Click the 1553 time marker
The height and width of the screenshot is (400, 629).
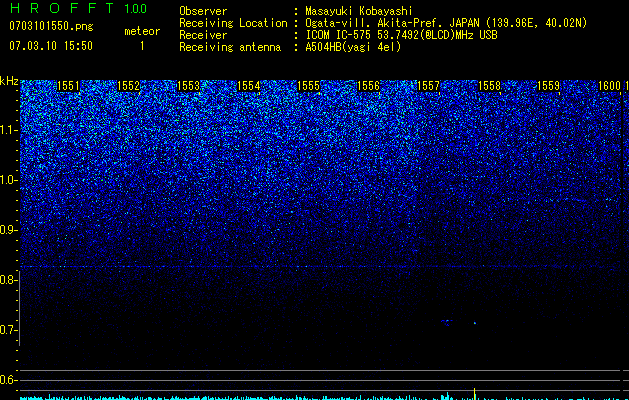[x=189, y=86]
